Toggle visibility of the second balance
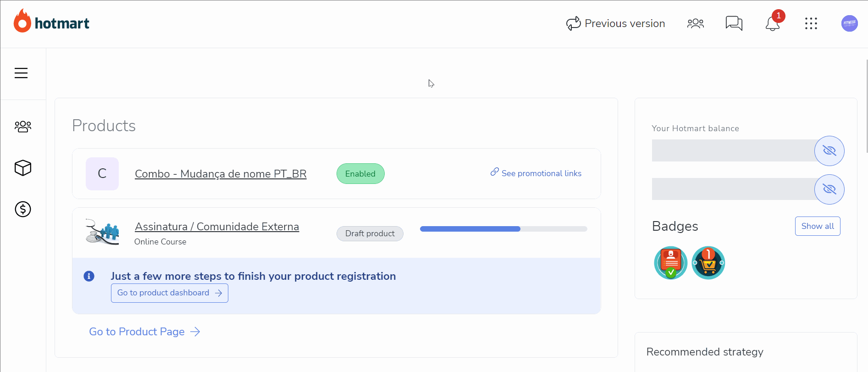This screenshot has height=372, width=868. pos(829,189)
